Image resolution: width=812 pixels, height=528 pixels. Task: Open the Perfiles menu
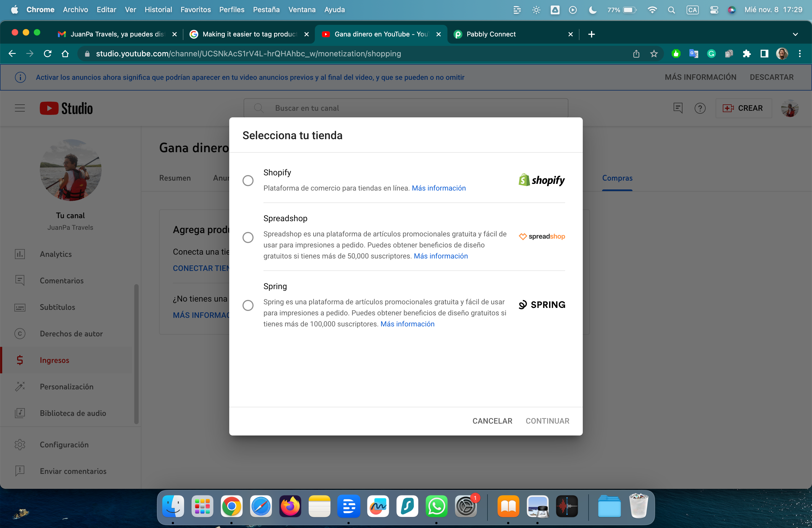click(232, 10)
